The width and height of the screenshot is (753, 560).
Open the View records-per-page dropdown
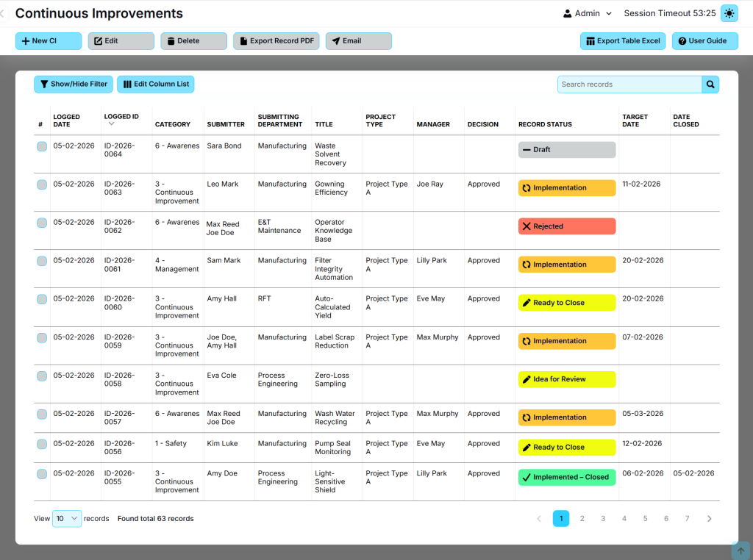(67, 518)
